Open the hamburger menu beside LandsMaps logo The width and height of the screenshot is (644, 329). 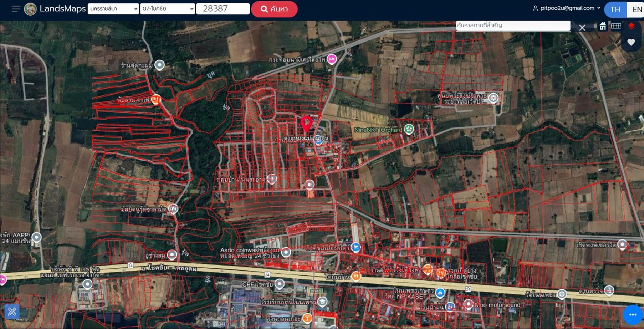tap(16, 9)
